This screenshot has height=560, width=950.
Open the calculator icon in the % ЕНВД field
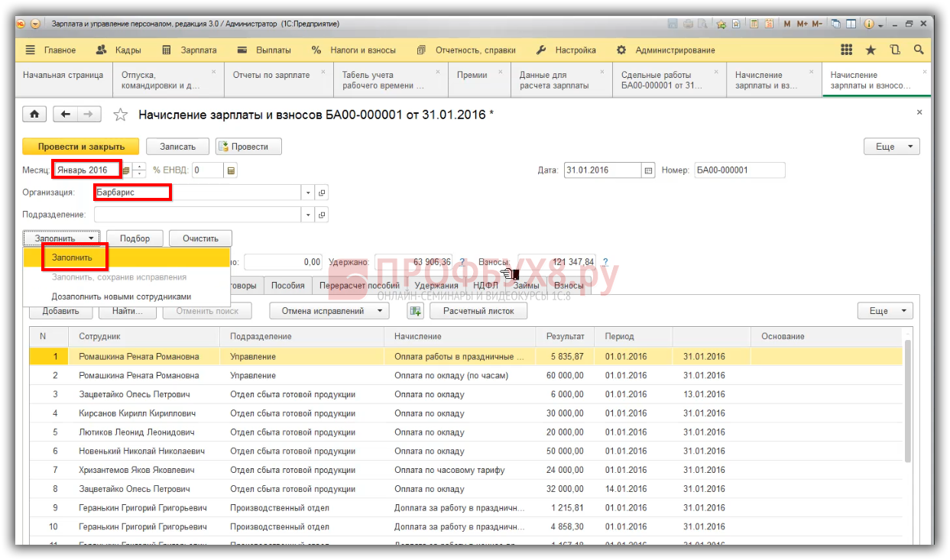coord(231,170)
